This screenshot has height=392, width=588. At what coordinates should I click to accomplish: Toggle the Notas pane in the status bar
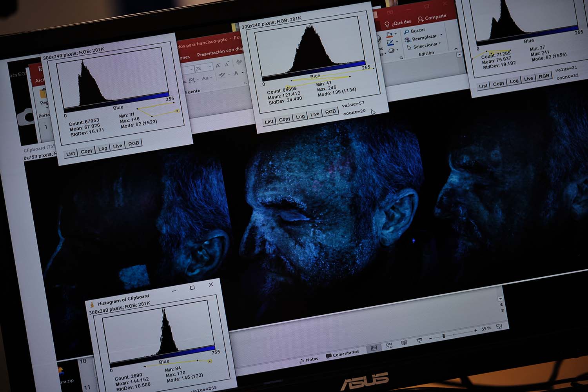pyautogui.click(x=309, y=360)
